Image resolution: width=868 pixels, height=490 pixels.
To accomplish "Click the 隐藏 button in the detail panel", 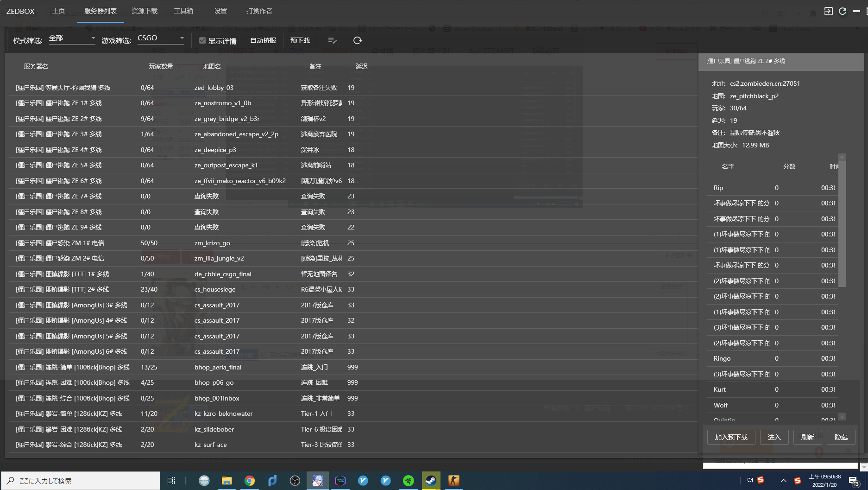I will (841, 437).
